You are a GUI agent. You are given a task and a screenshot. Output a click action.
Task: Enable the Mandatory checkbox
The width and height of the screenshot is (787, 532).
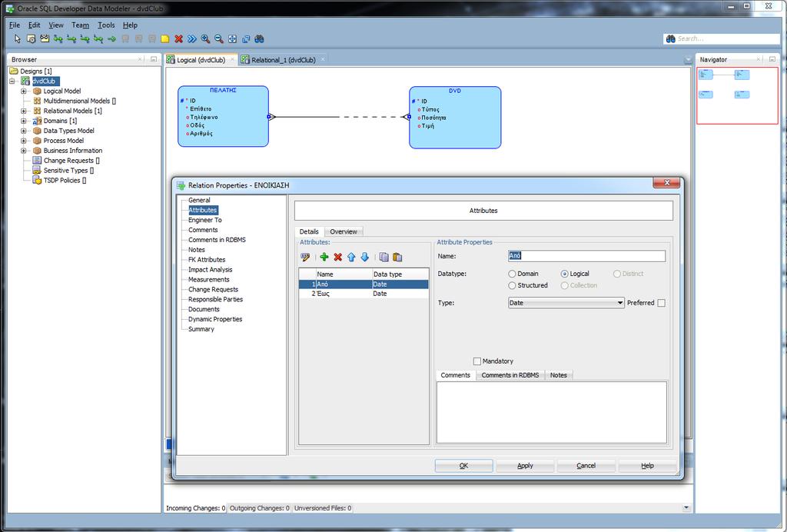click(477, 361)
